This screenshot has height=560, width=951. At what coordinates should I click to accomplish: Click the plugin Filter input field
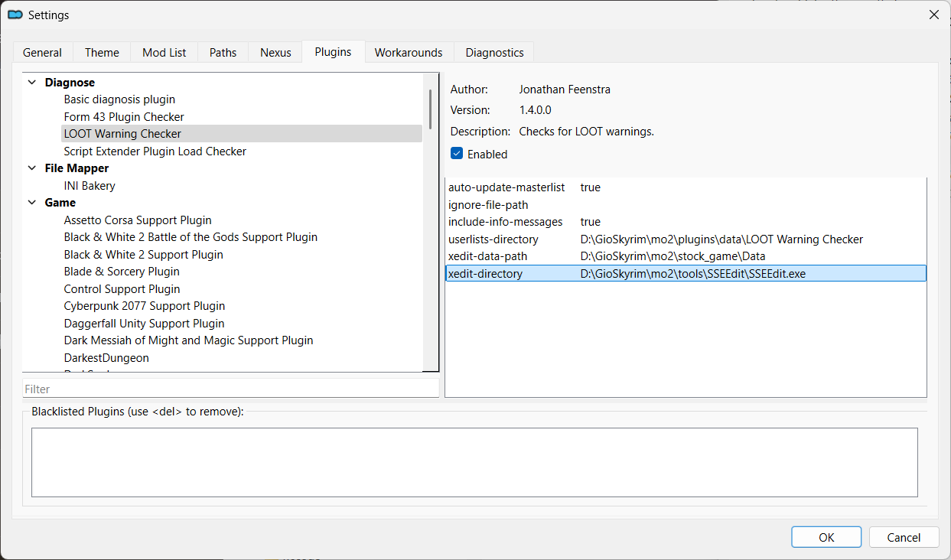(230, 389)
